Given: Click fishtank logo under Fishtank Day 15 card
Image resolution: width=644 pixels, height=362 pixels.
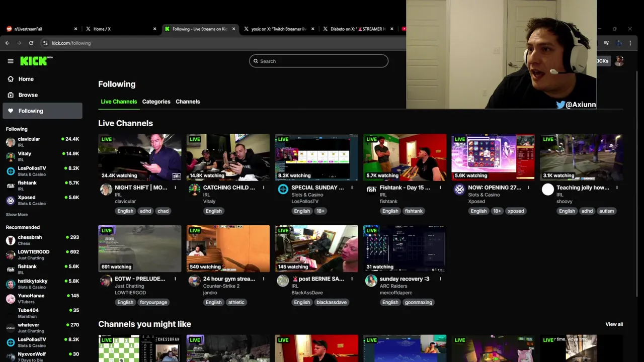Looking at the screenshot, I should [x=371, y=190].
